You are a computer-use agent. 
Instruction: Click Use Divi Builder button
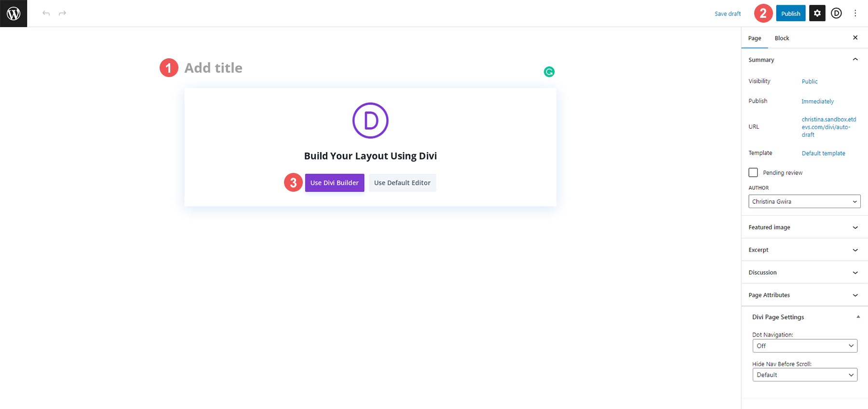coord(334,183)
